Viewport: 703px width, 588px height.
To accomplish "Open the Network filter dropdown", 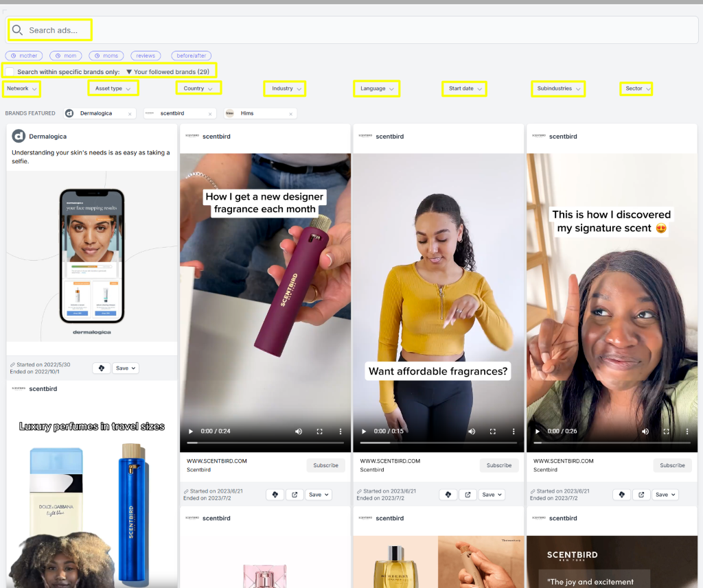I will [x=21, y=89].
